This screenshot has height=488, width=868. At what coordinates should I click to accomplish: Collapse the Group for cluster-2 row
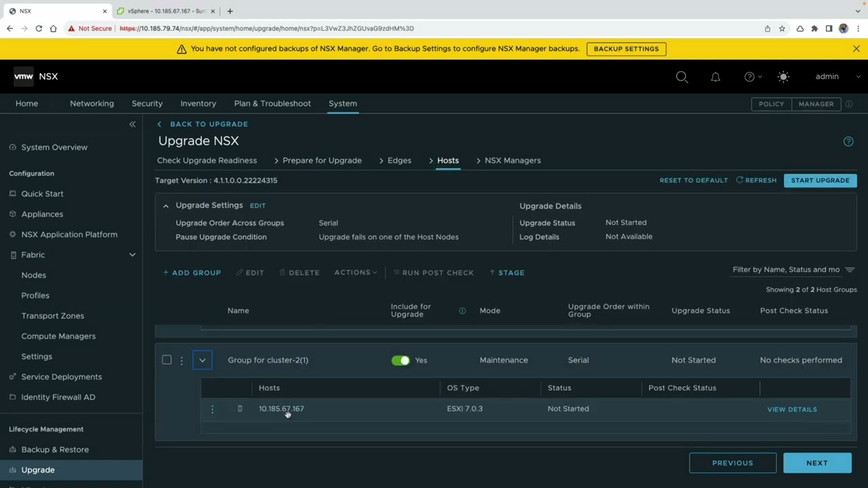202,361
